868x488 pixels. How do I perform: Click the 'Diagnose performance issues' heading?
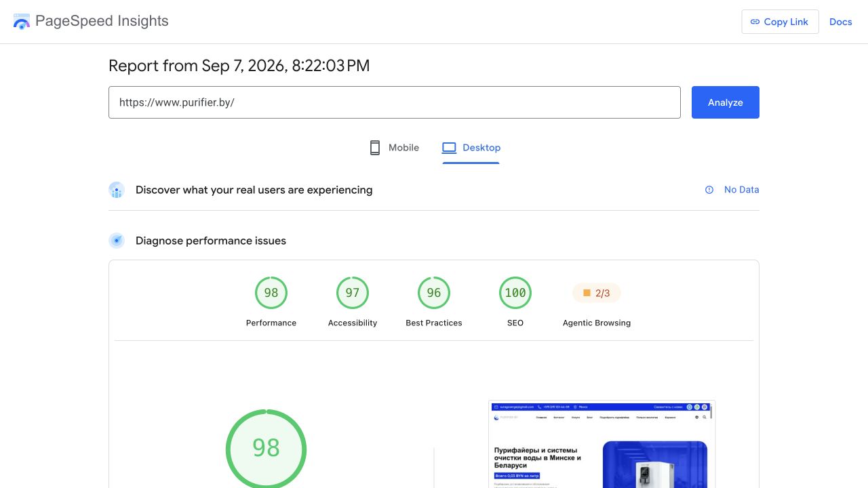coord(211,241)
